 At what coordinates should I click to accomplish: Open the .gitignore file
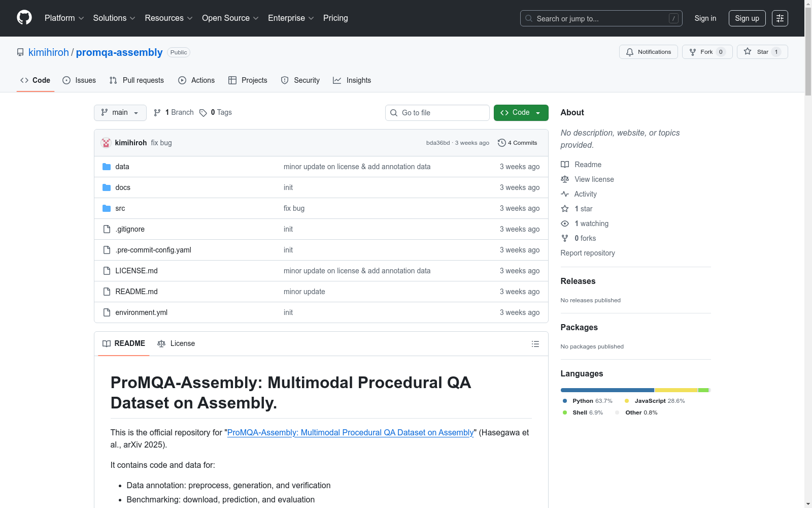pyautogui.click(x=130, y=229)
